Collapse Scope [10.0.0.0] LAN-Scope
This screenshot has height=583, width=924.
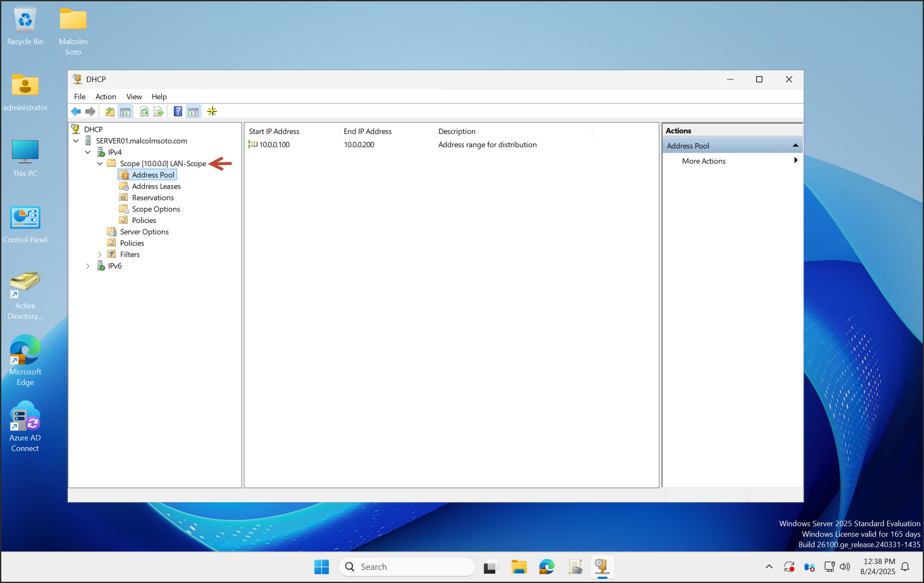[99, 163]
